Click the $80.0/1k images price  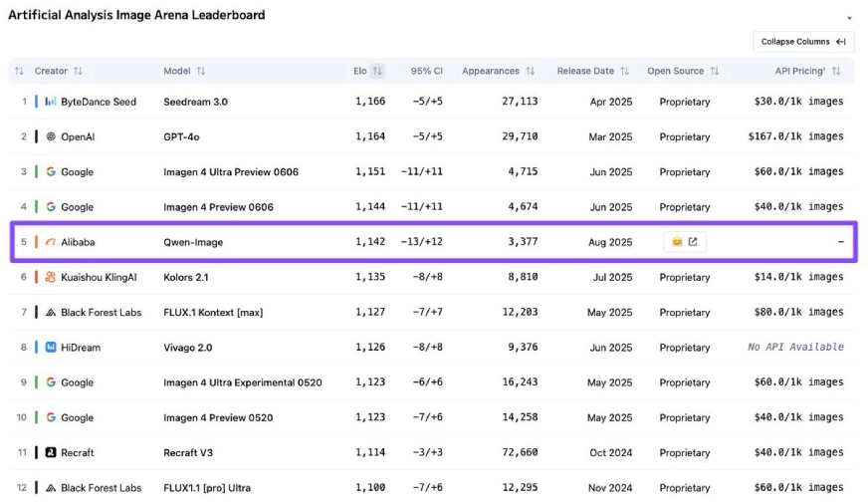coord(798,312)
